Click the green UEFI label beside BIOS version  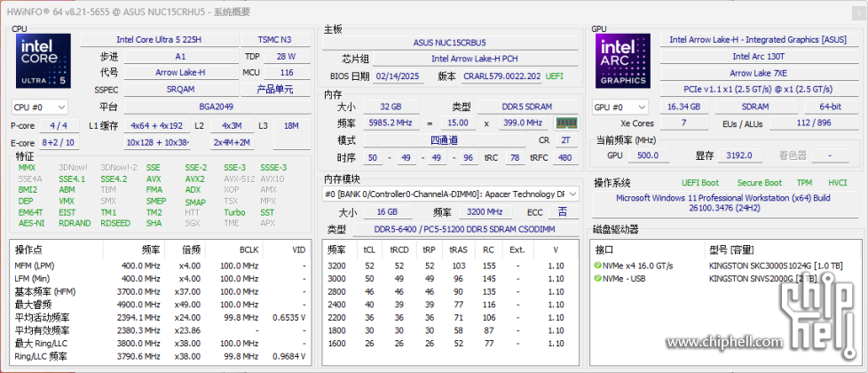click(x=554, y=76)
